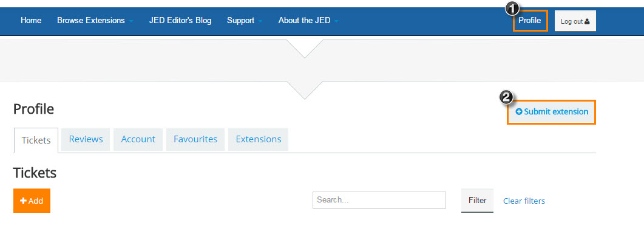The image size is (644, 225).
Task: Select the Tickets tab
Action: [36, 140]
